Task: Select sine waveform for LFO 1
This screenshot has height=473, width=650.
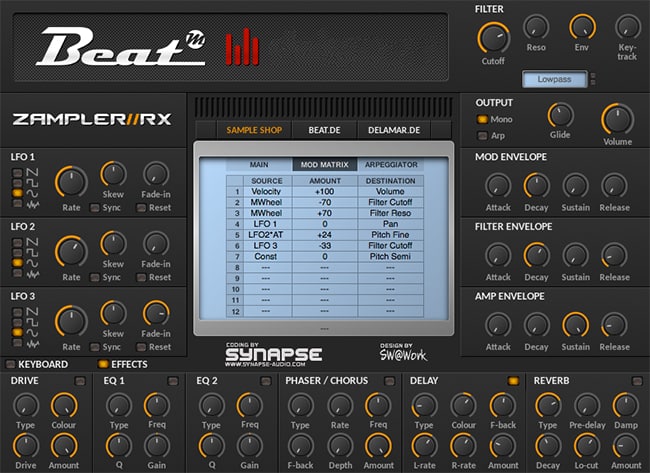Action: [17, 193]
